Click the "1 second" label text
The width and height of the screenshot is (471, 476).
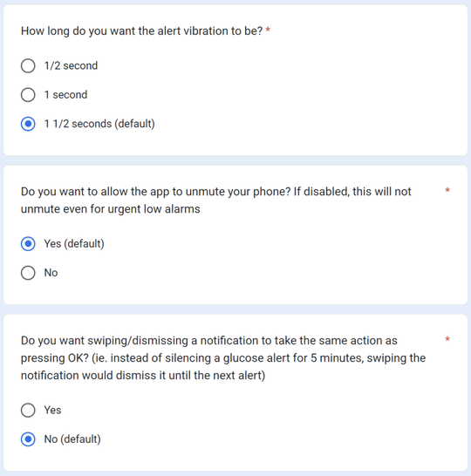click(65, 95)
